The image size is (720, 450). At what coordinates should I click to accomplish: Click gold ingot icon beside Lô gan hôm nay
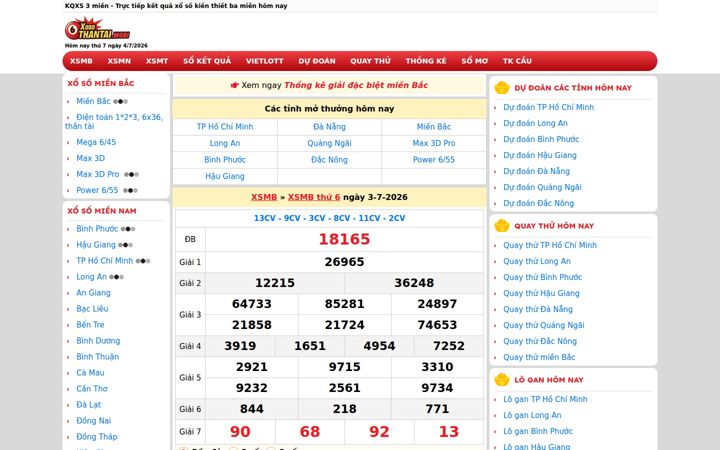[x=502, y=380]
